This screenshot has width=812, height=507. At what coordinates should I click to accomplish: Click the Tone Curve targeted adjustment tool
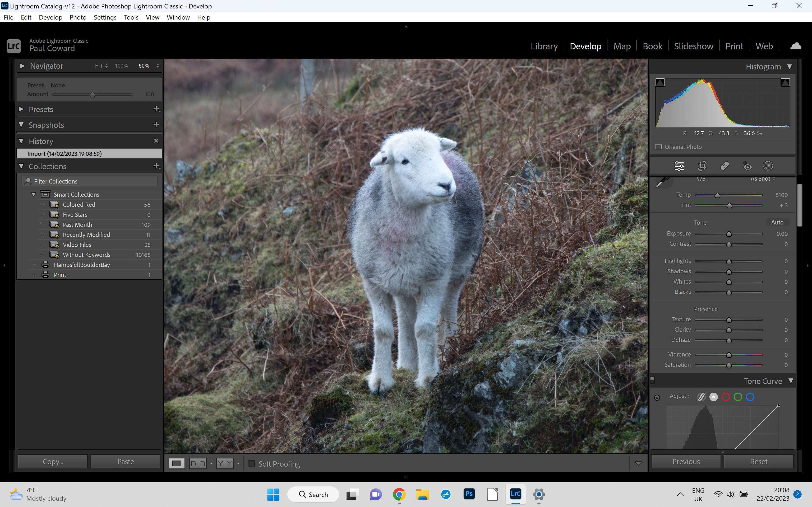[657, 398]
